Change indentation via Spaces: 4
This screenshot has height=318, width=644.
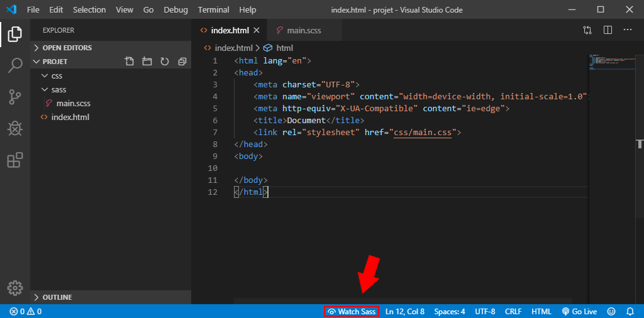[450, 312]
